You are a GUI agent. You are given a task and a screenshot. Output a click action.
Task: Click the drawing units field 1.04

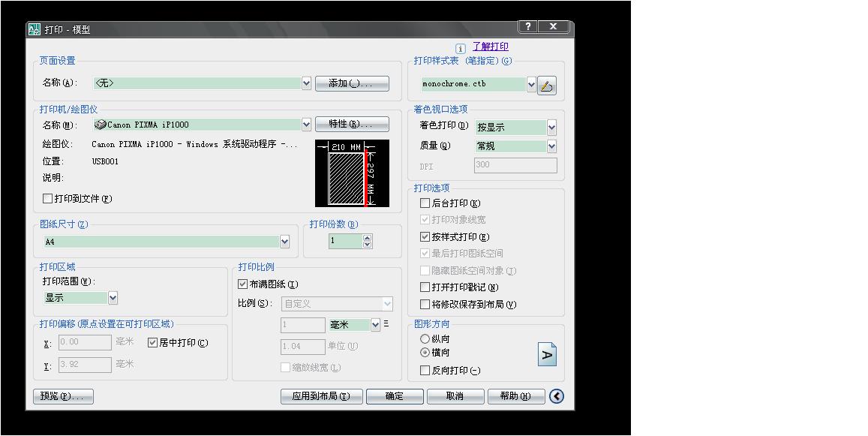(303, 347)
